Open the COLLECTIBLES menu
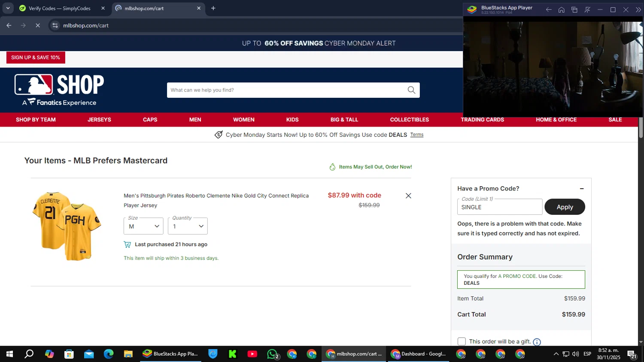The height and width of the screenshot is (362, 644). pos(410,120)
